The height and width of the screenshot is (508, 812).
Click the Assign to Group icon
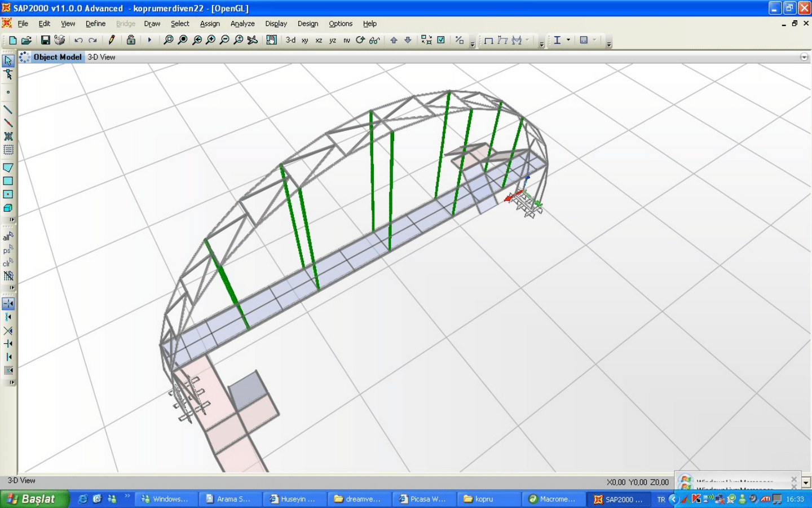coord(460,40)
